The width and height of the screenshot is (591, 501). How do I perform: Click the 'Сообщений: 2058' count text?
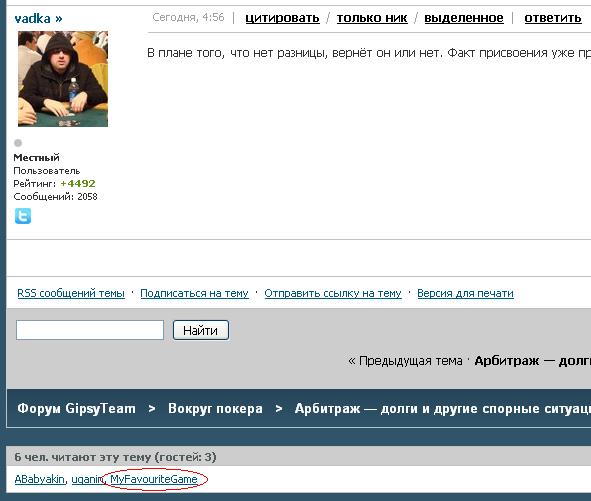[x=55, y=196]
